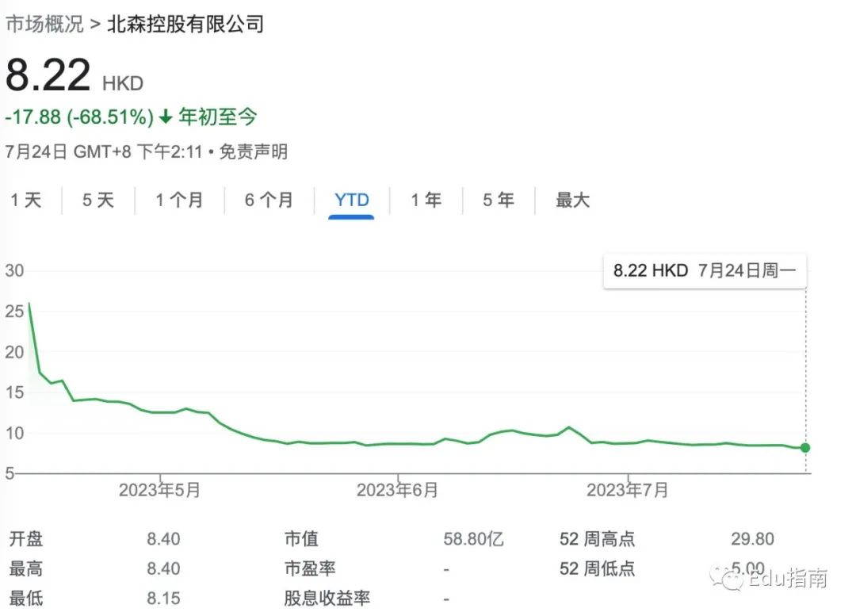Click the 7月24日 GMT+8 下午2:11 timestamp

(x=104, y=151)
